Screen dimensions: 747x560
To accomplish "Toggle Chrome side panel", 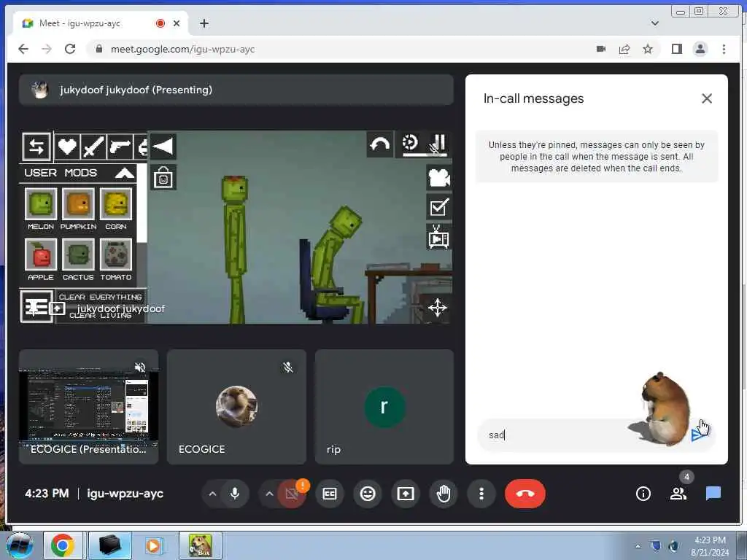I will point(676,49).
